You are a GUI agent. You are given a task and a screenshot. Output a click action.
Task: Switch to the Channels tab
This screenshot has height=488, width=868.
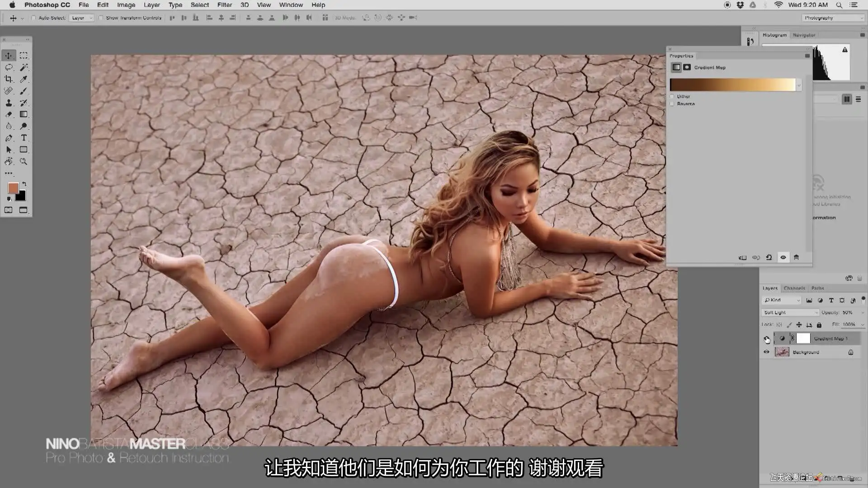pos(794,288)
